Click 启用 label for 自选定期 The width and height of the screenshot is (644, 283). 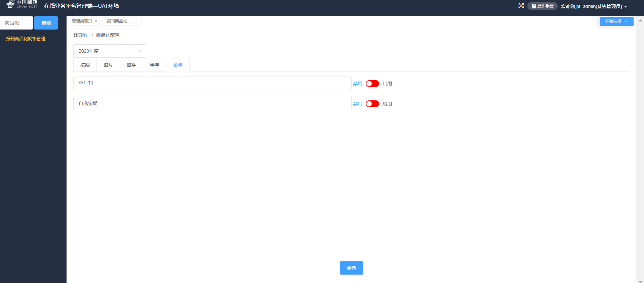click(387, 104)
